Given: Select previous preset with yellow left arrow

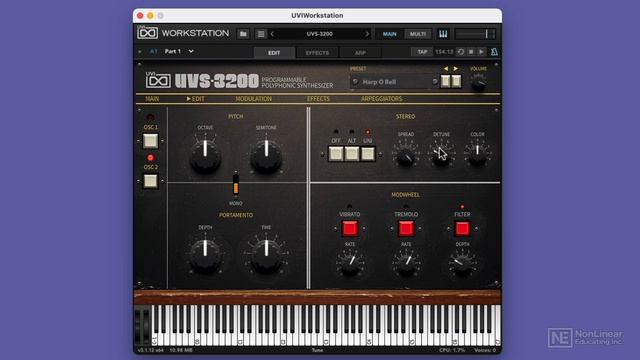Looking at the screenshot, I should 446,69.
